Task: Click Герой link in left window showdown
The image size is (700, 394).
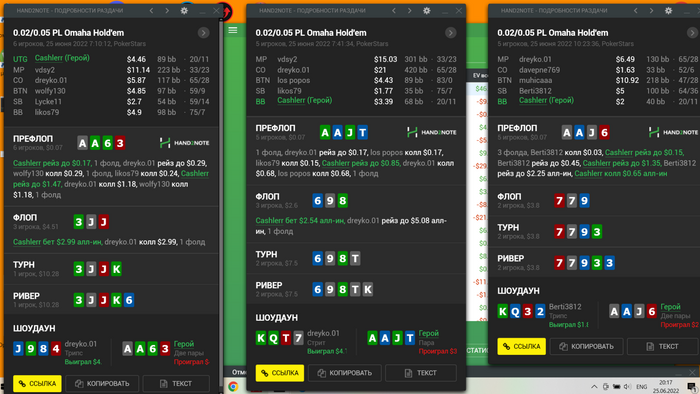Action: click(184, 344)
